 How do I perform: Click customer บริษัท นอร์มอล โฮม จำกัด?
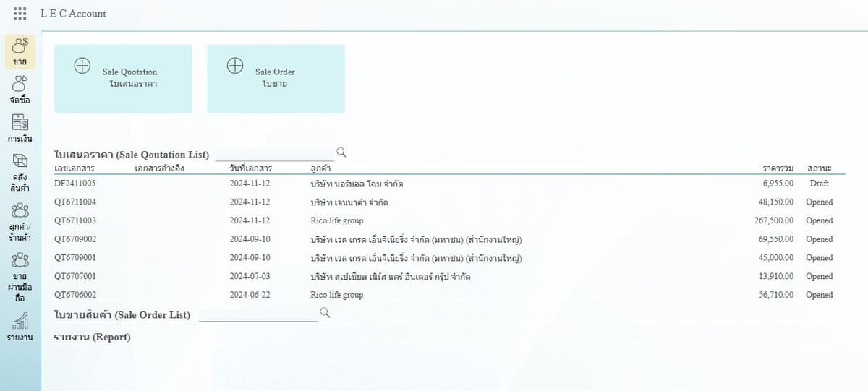(x=357, y=184)
